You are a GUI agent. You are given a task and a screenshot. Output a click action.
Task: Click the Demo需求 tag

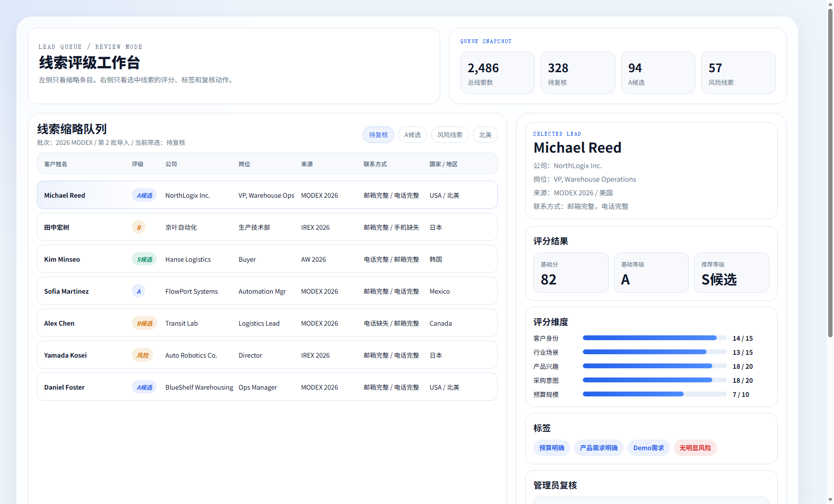click(x=649, y=448)
